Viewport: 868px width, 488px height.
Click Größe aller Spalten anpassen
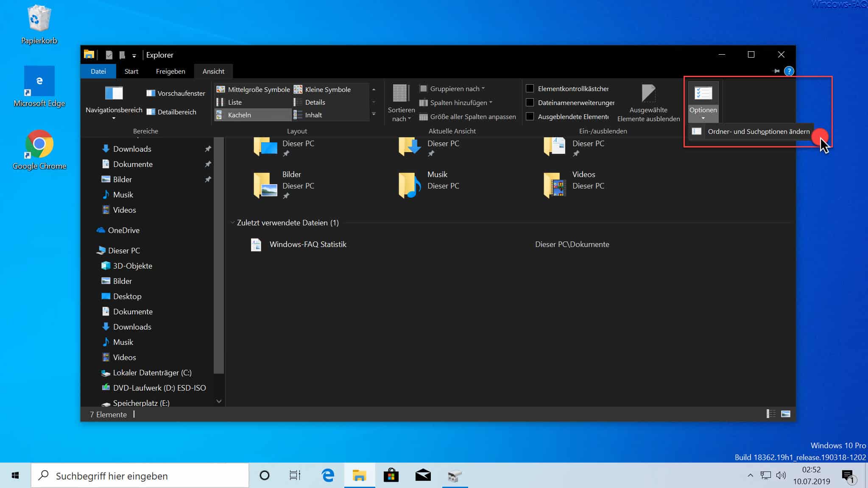pos(467,116)
